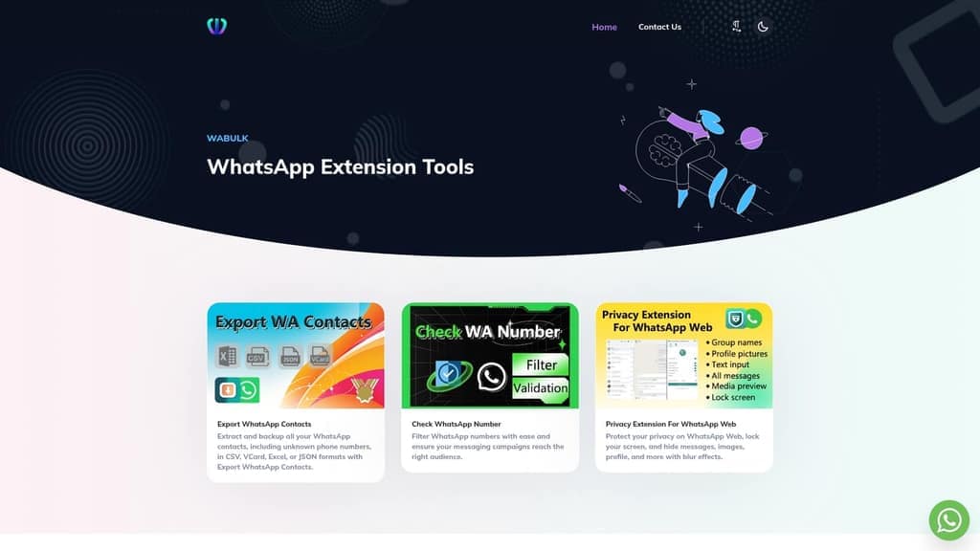Click the Export WhatsApp Contacts description text

pyautogui.click(x=295, y=452)
